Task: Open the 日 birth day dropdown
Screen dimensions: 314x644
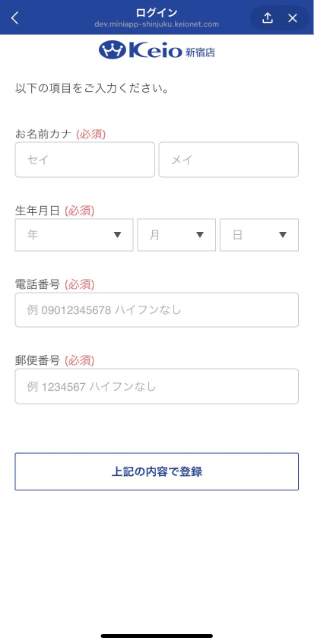Action: [259, 235]
